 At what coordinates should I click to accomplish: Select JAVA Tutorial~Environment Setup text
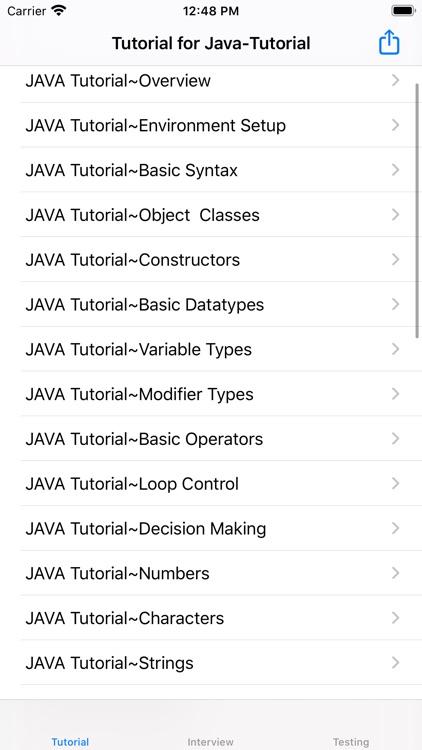coord(155,125)
